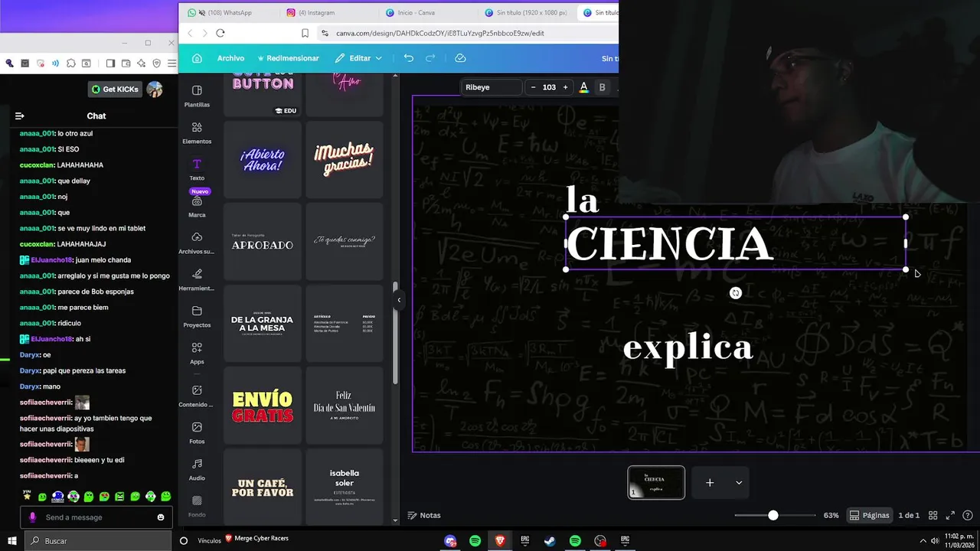980x551 pixels.
Task: Open the Ribeye font selector
Action: tap(492, 87)
